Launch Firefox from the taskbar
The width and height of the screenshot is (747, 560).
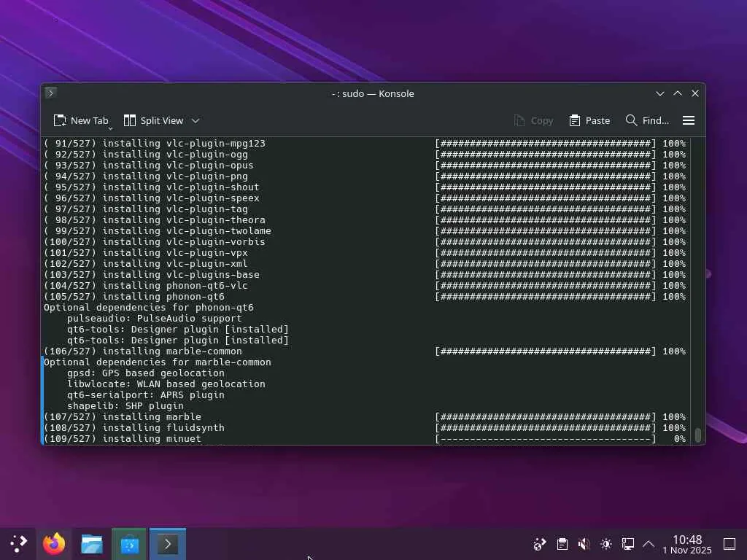pyautogui.click(x=54, y=543)
